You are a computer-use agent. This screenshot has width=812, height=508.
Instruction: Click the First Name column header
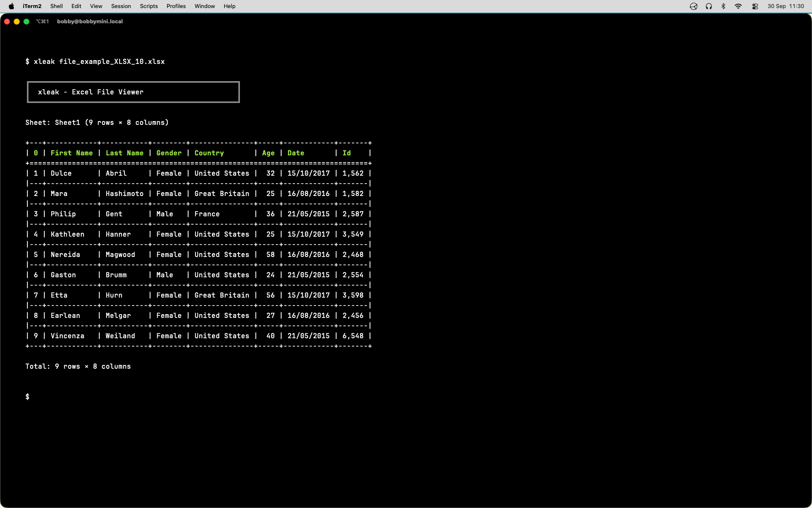(71, 153)
